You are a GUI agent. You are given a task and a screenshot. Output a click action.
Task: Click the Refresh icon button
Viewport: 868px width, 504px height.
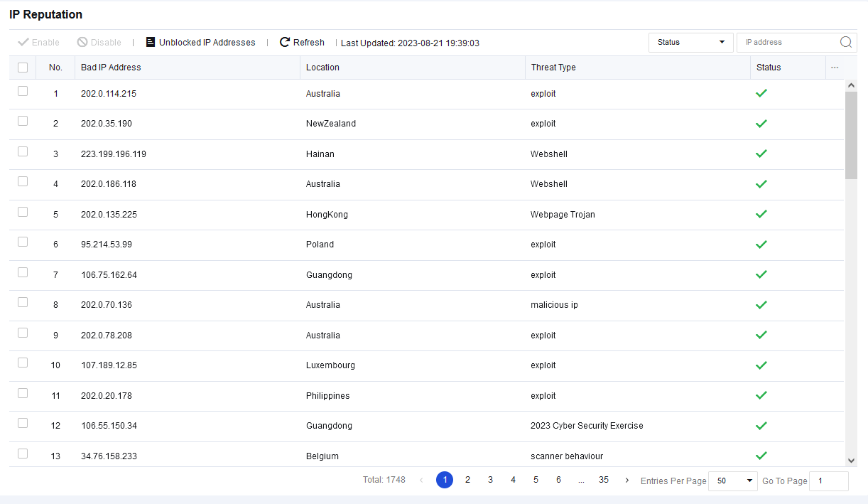pos(285,43)
